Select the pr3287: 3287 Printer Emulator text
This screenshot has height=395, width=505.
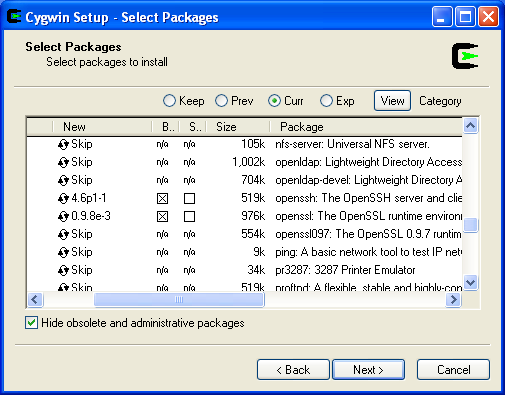345,270
